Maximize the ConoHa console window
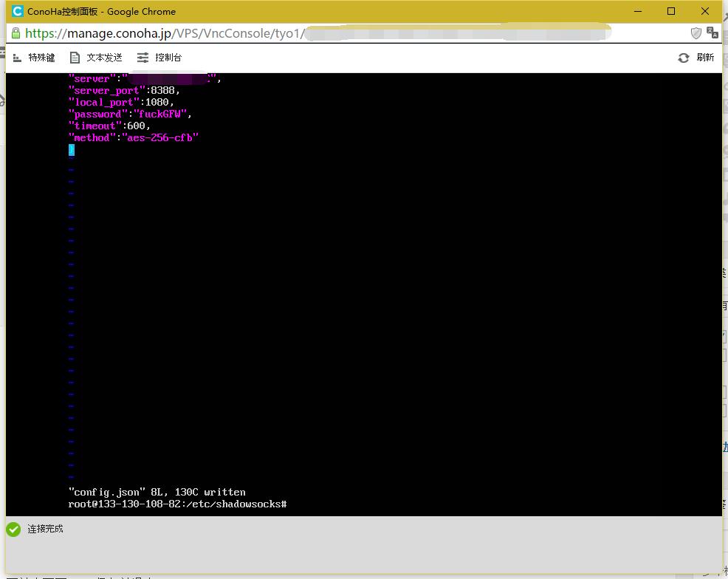728x579 pixels. pos(671,11)
